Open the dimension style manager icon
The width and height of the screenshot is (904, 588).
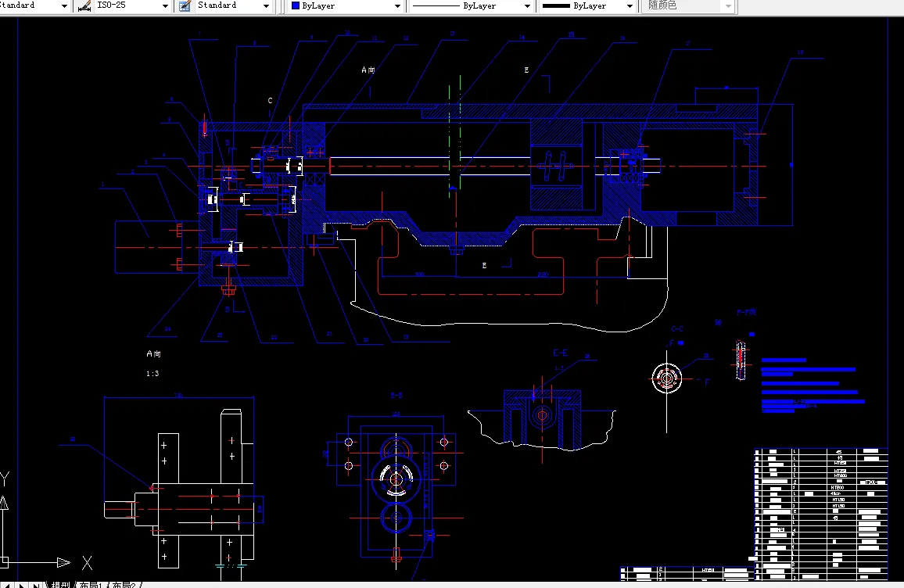[x=84, y=5]
